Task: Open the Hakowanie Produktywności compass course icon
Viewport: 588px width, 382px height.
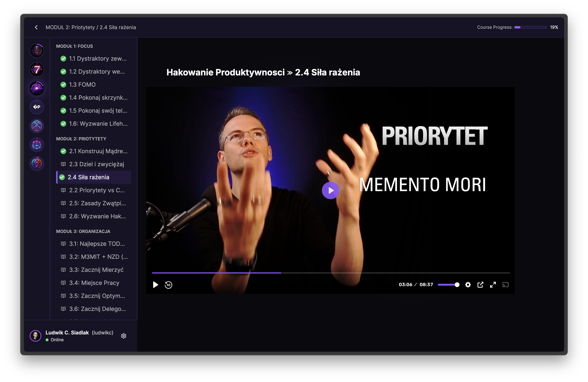Action: coord(37,88)
